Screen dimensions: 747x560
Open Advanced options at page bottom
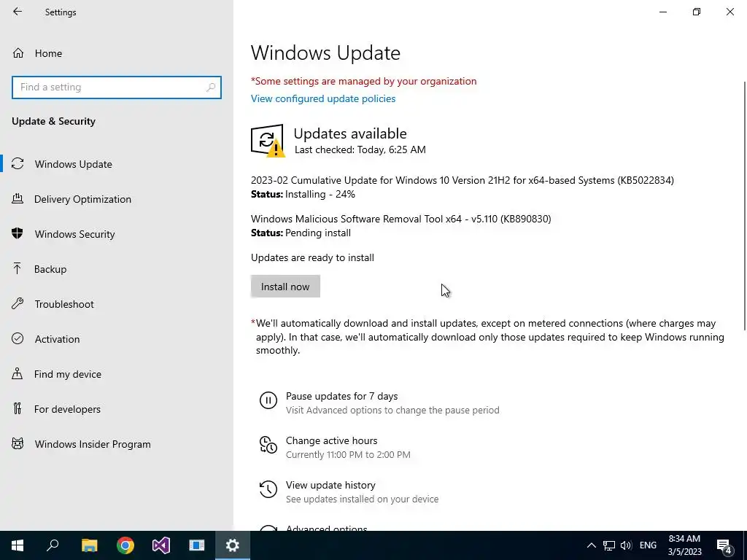326,528
